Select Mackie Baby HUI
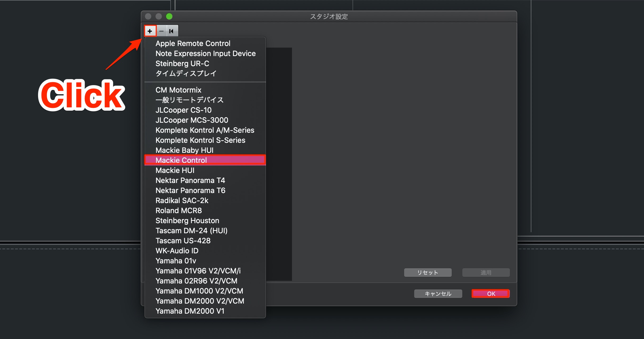644x339 pixels. 205,150
